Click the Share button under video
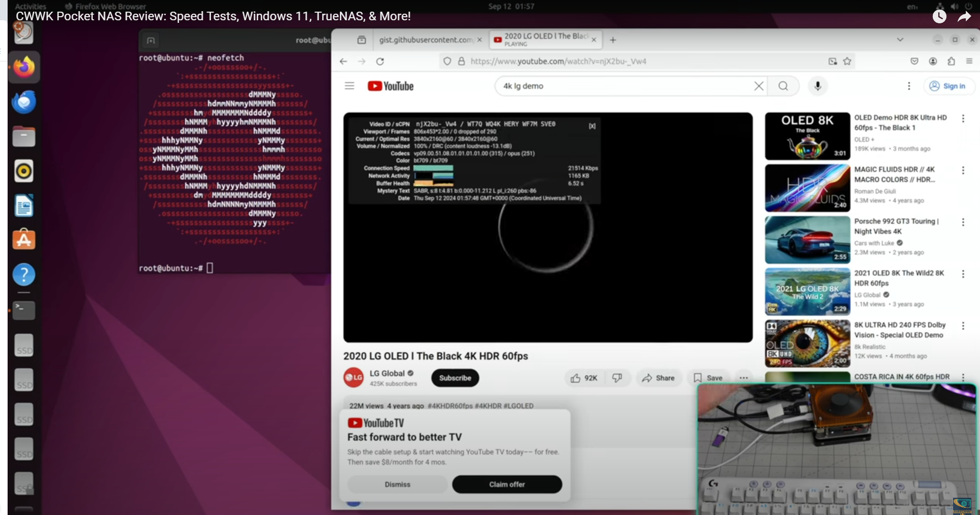 click(x=658, y=378)
